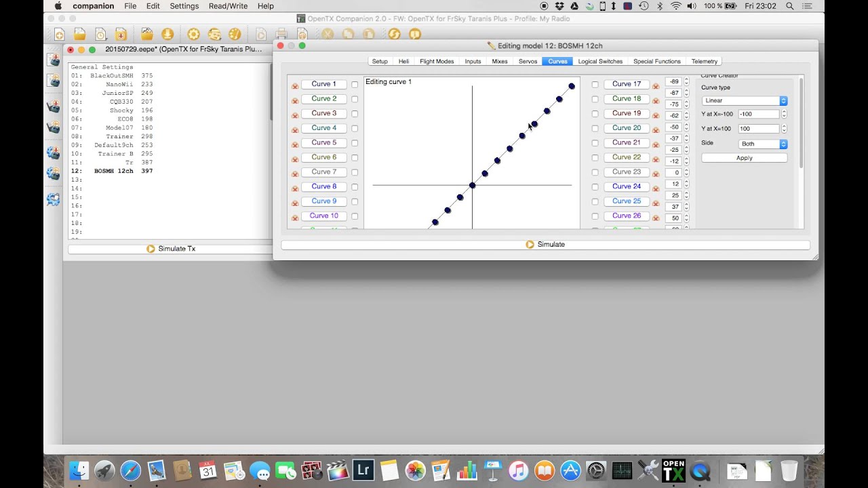Tick the checkbox beside Curve 4
This screenshot has height=488, width=868.
[x=355, y=128]
